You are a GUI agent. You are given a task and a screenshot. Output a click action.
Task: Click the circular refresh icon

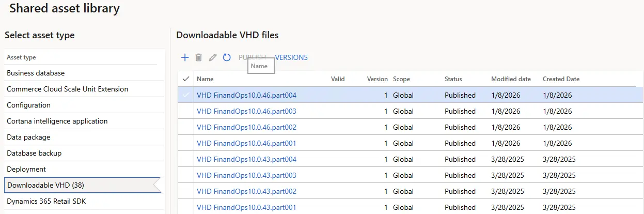point(226,57)
